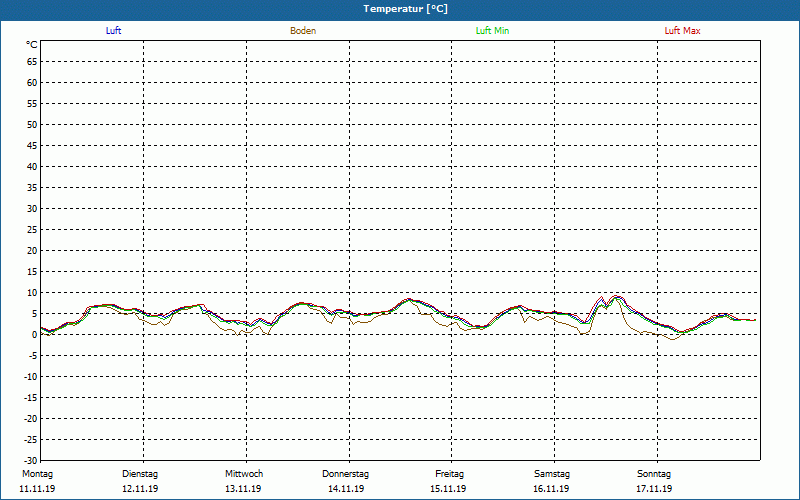This screenshot has width=800, height=500.
Task: Click the 20 axis value
Action: pyautogui.click(x=32, y=251)
